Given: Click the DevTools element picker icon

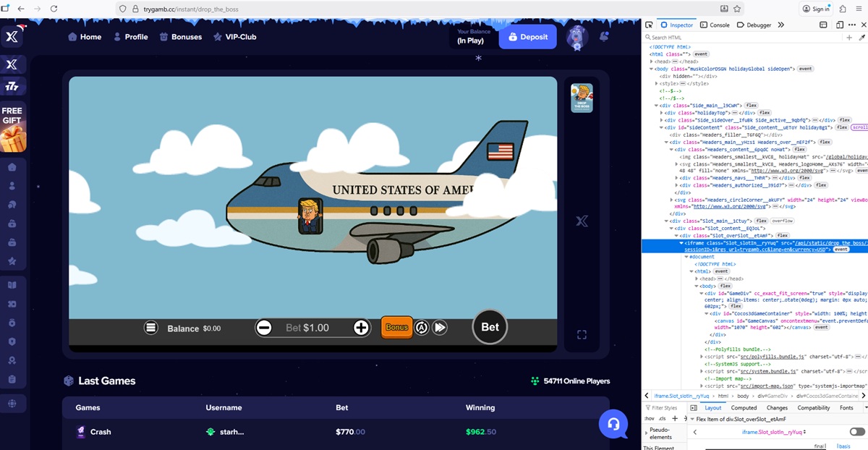Looking at the screenshot, I should (x=650, y=25).
